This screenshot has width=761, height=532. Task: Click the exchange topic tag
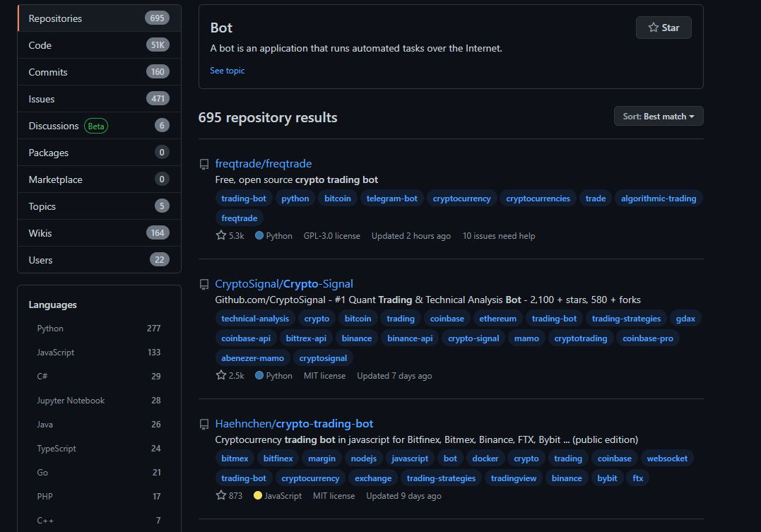point(373,478)
